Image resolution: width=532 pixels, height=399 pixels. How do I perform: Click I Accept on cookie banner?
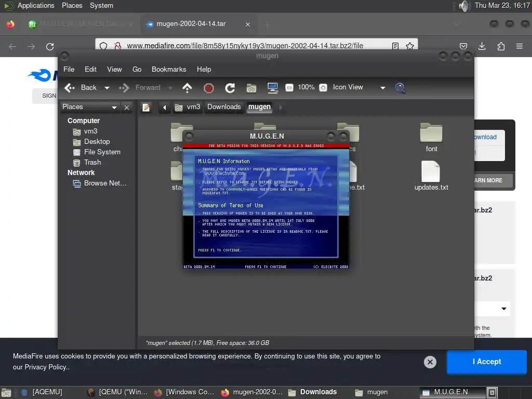(486, 362)
